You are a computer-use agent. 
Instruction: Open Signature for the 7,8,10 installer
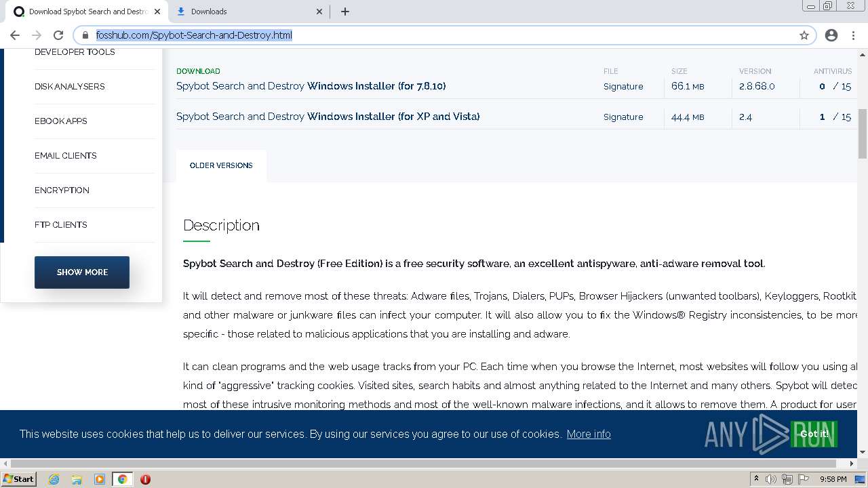[623, 86]
